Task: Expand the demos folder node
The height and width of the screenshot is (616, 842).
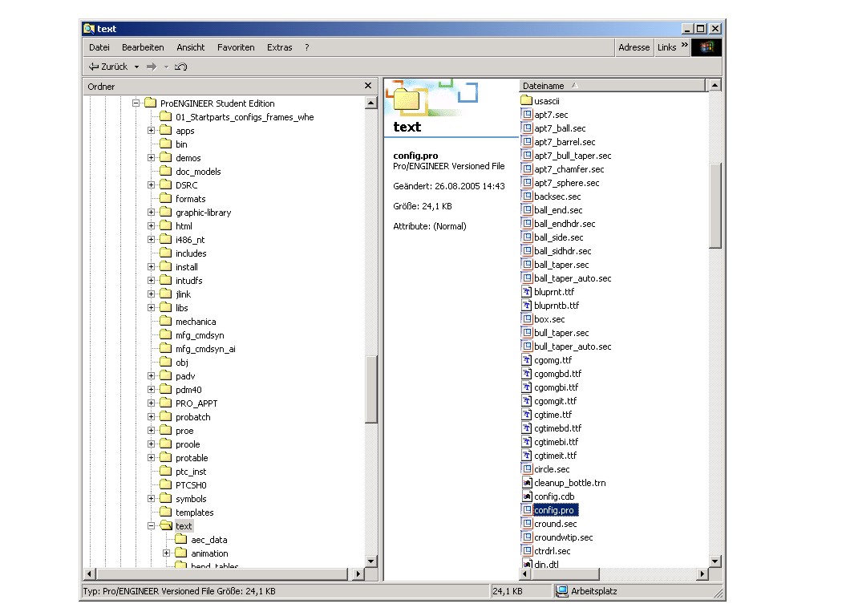Action: (x=152, y=158)
